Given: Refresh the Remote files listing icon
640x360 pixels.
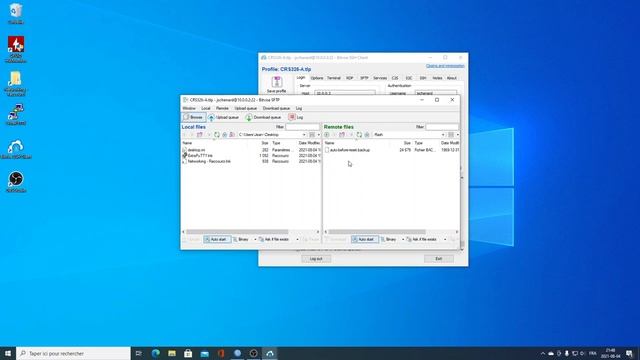Looking at the screenshot, I should click(359, 135).
